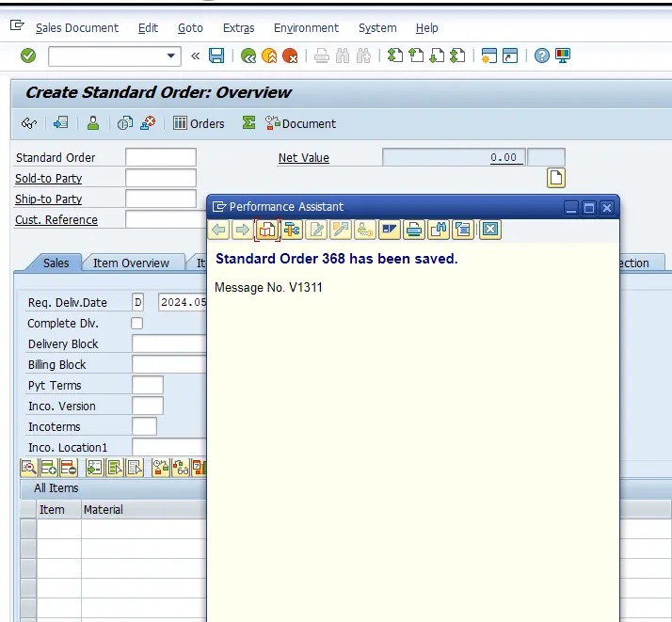Click the Save diskette icon
The width and height of the screenshot is (672, 622).
[x=216, y=56]
